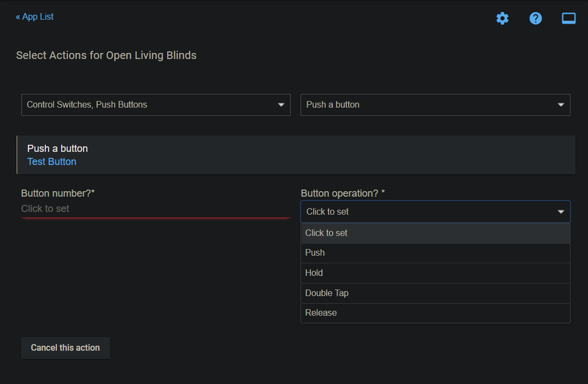588x384 pixels.
Task: Expand the Button operation dropdown
Action: [x=436, y=211]
